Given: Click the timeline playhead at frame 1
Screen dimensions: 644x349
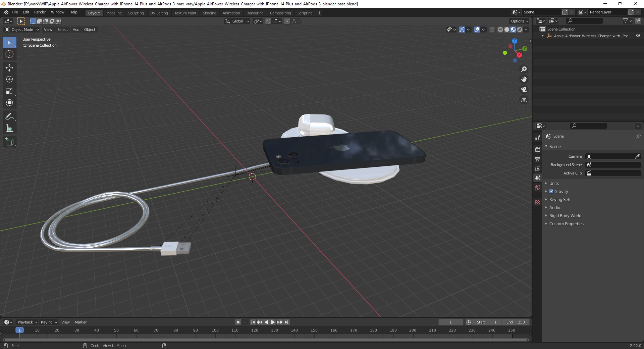Looking at the screenshot, I should (x=19, y=330).
